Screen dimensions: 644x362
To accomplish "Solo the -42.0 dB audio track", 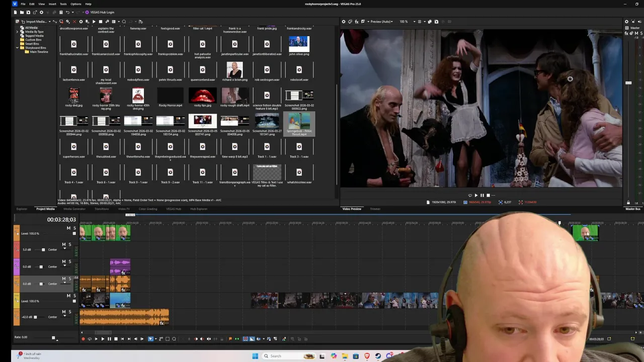I will pyautogui.click(x=70, y=312).
